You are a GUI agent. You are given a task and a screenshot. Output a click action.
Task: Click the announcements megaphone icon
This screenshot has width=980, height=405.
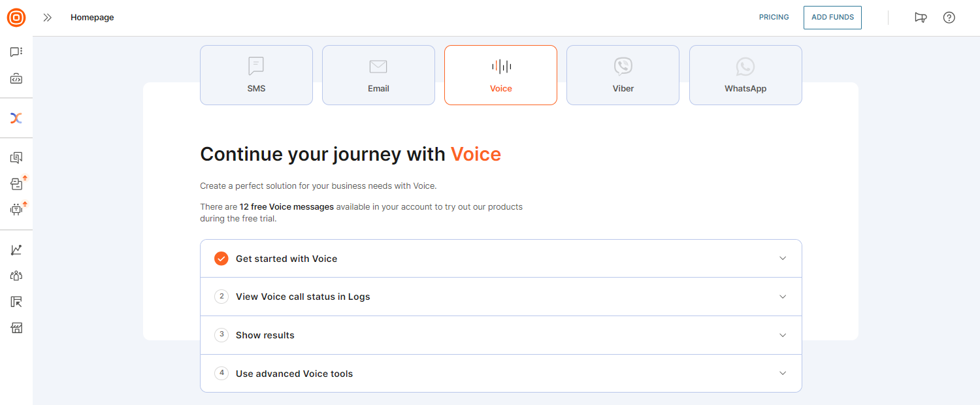pos(921,18)
